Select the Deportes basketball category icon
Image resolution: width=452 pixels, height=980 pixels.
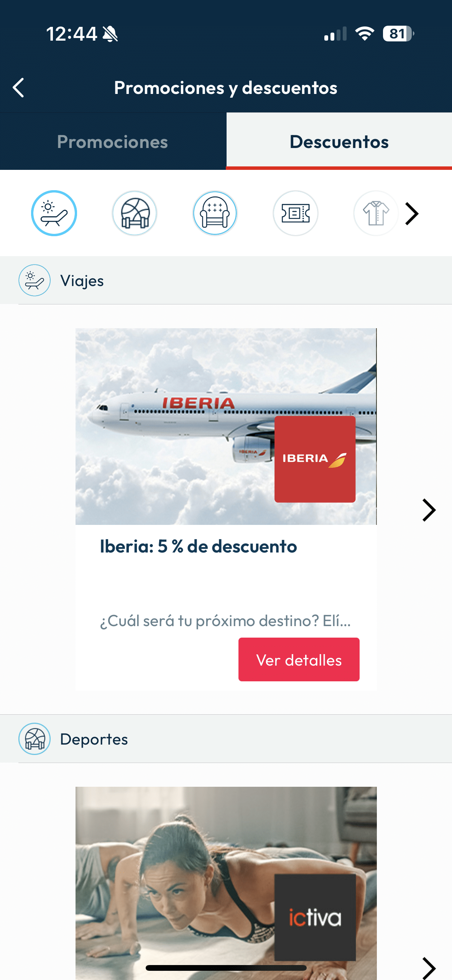click(135, 213)
